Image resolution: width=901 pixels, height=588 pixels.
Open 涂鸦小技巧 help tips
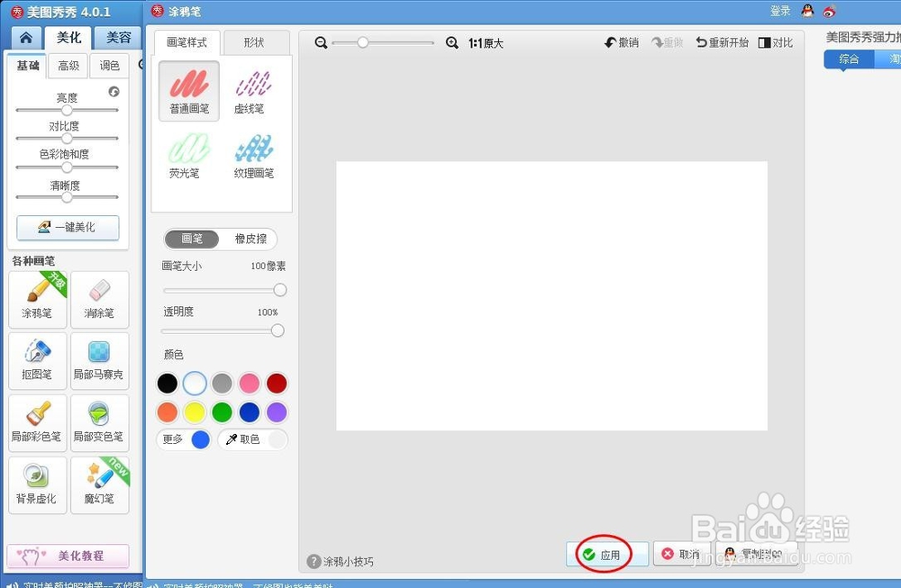click(x=341, y=562)
